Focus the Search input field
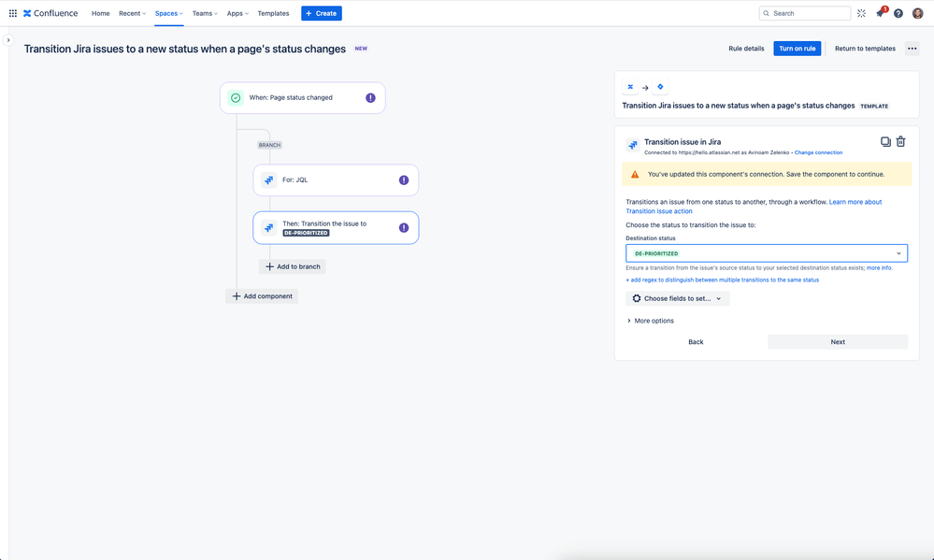Image resolution: width=934 pixels, height=560 pixels. pos(805,13)
